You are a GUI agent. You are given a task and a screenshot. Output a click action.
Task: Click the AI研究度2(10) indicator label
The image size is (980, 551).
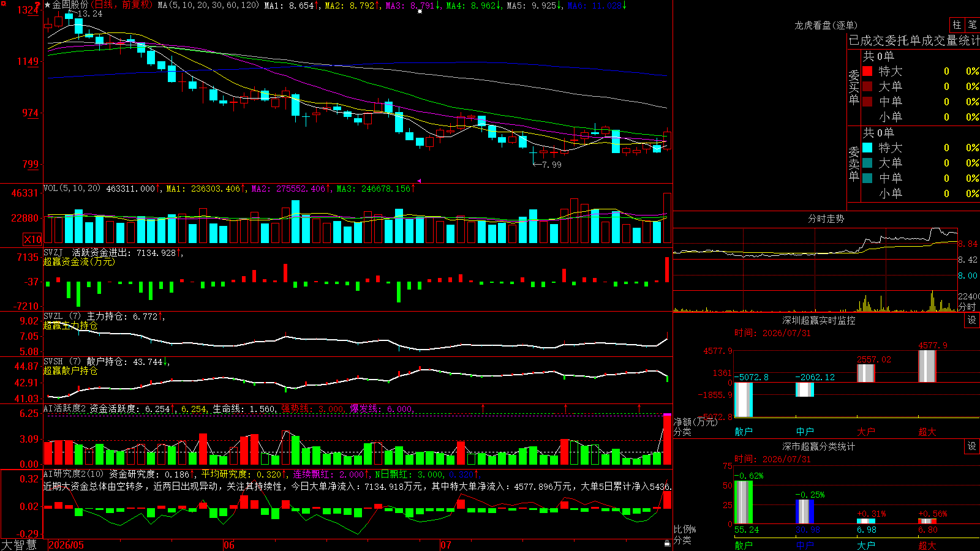(x=73, y=474)
